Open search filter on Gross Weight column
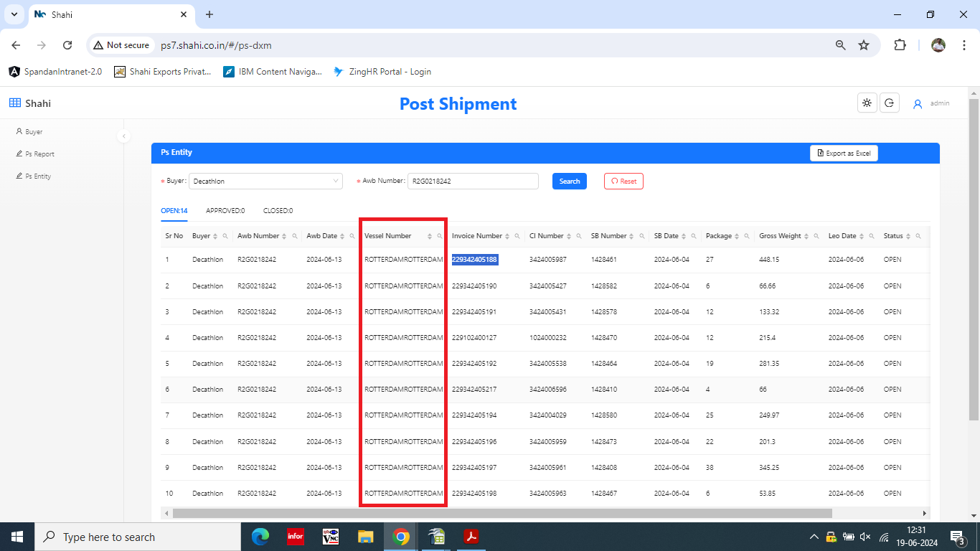The image size is (980, 551). click(x=816, y=236)
